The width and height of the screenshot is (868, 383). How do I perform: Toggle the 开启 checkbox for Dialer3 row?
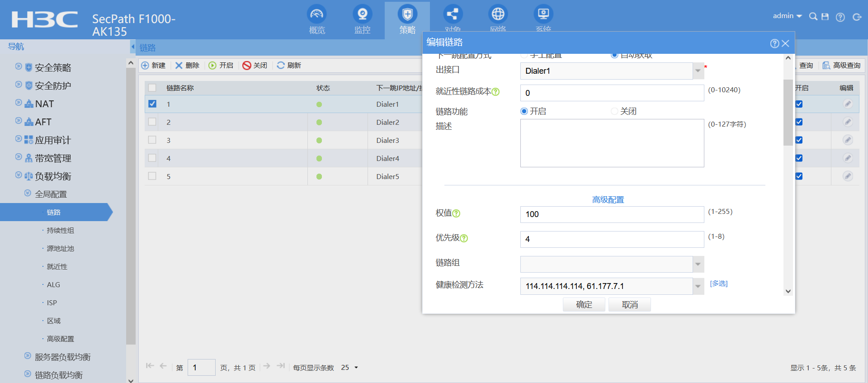(799, 140)
